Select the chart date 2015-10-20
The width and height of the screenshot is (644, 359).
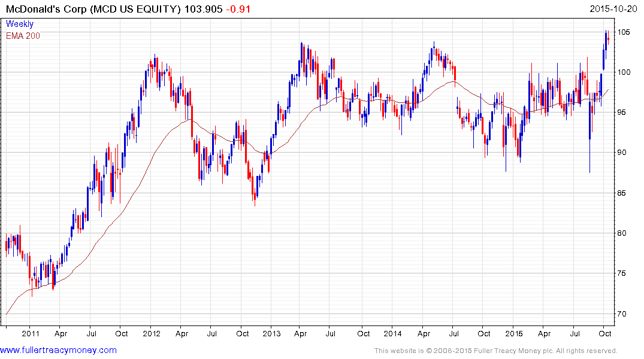[613, 9]
